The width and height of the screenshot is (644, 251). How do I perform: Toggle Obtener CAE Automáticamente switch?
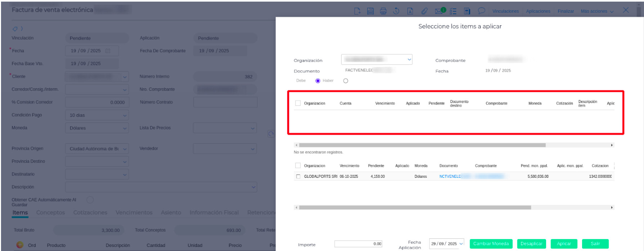[90, 200]
